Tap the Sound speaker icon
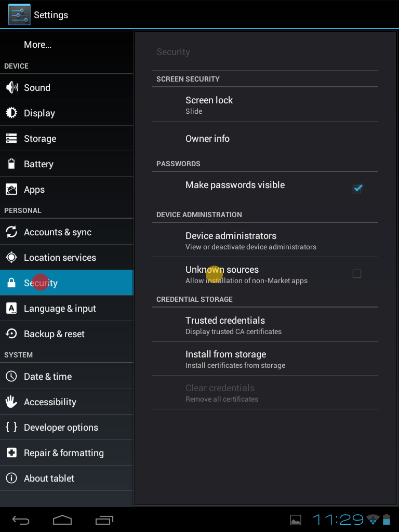The height and width of the screenshot is (532, 399). coord(12,87)
